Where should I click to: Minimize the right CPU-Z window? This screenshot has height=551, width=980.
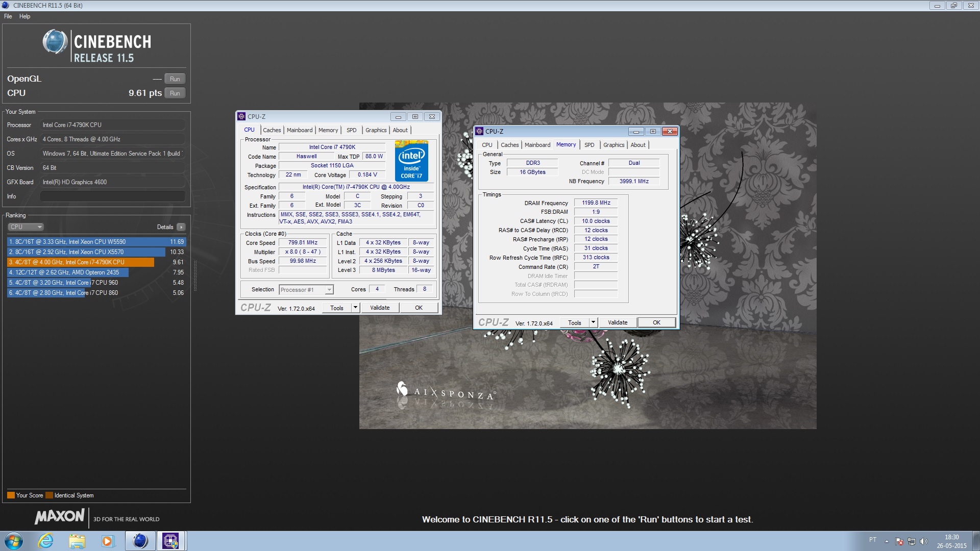[x=636, y=132]
